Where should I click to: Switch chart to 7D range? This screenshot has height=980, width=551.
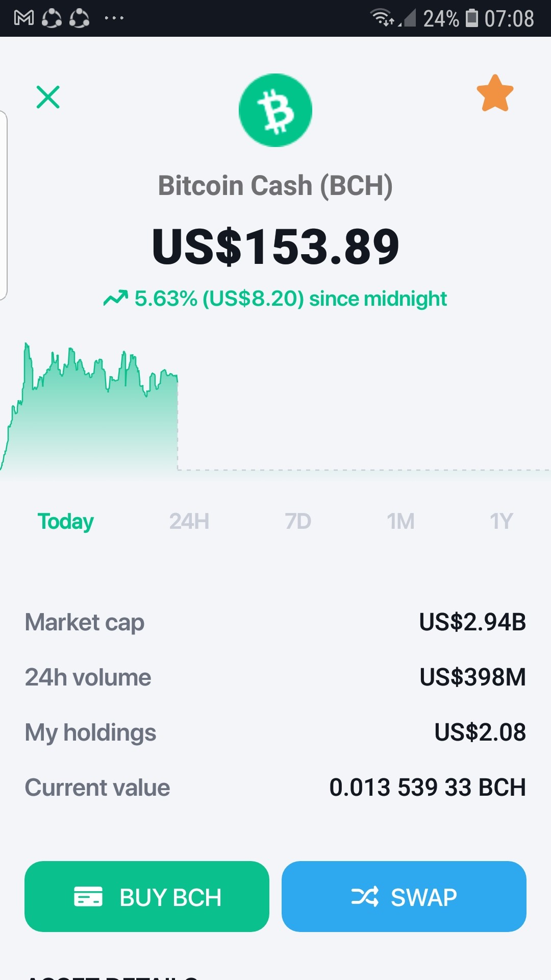click(298, 522)
